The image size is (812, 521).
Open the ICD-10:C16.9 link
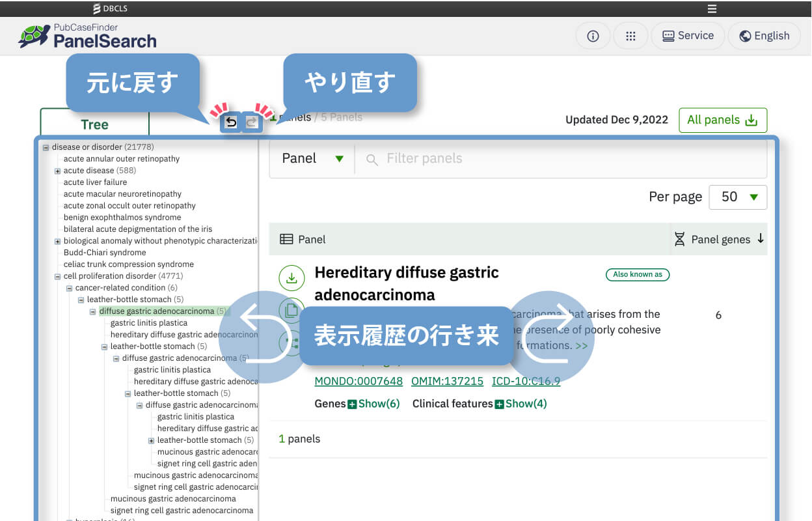(526, 381)
